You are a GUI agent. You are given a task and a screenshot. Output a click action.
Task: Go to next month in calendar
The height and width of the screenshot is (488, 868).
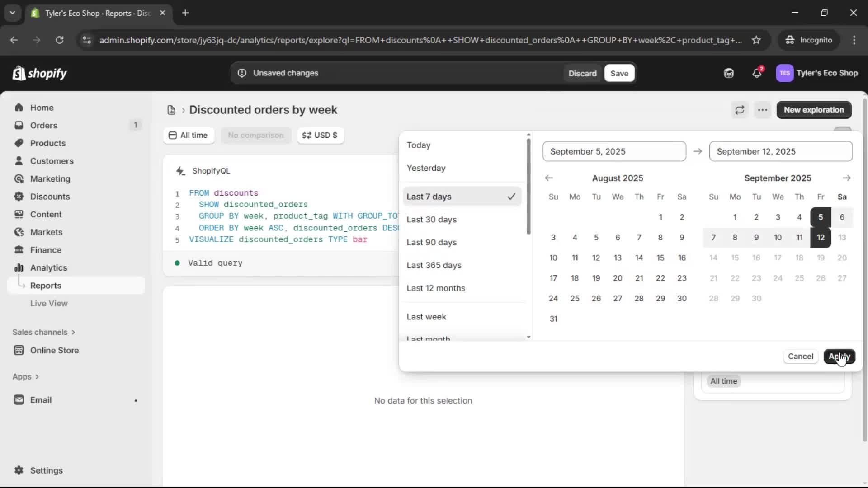pos(846,178)
